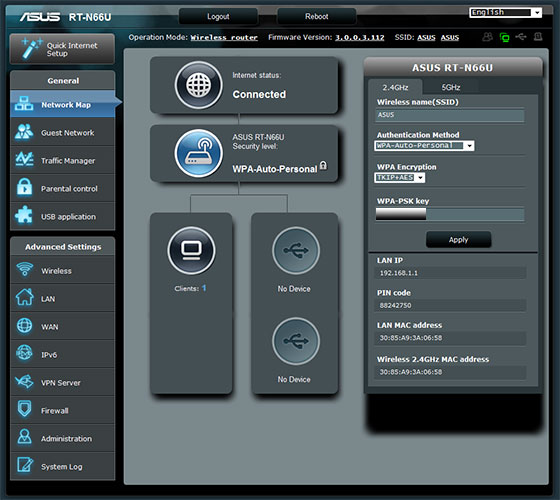This screenshot has height=500, width=560.
Task: Open Guest Network menu item
Action: click(x=62, y=132)
